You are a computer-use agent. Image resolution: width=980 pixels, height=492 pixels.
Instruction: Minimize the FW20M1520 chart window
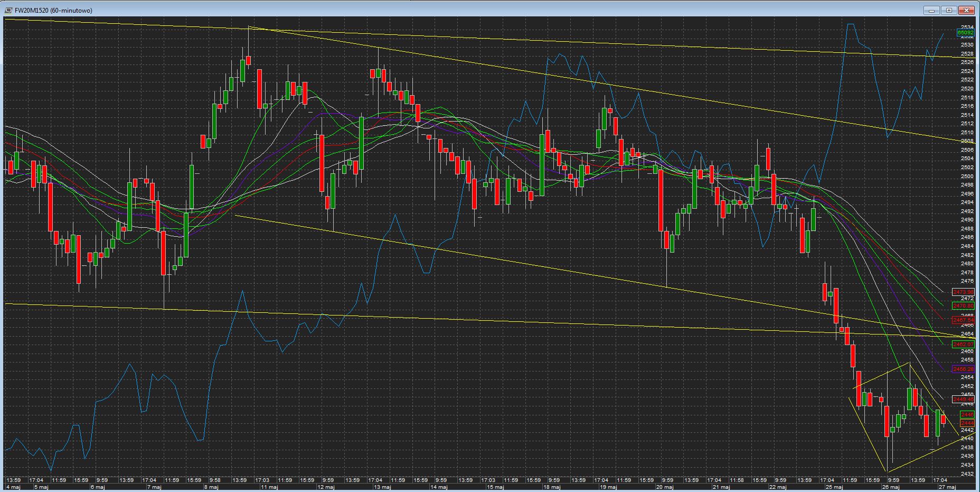(931, 10)
